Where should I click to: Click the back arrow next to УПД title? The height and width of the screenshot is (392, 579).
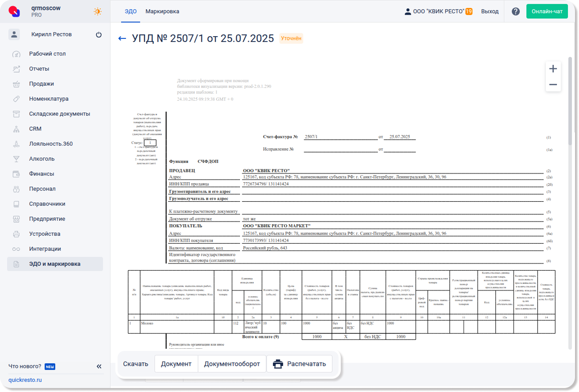point(122,39)
